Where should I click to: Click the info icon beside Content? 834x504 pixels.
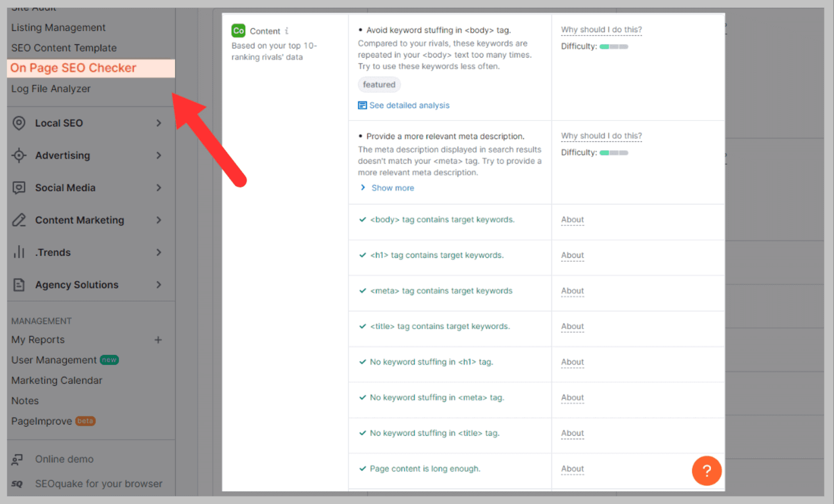pyautogui.click(x=287, y=31)
